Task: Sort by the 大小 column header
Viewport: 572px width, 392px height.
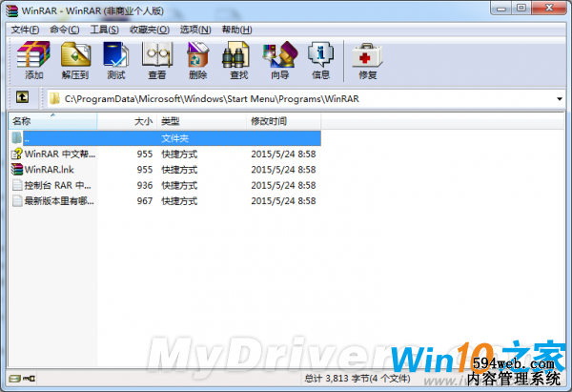Action: coord(128,121)
